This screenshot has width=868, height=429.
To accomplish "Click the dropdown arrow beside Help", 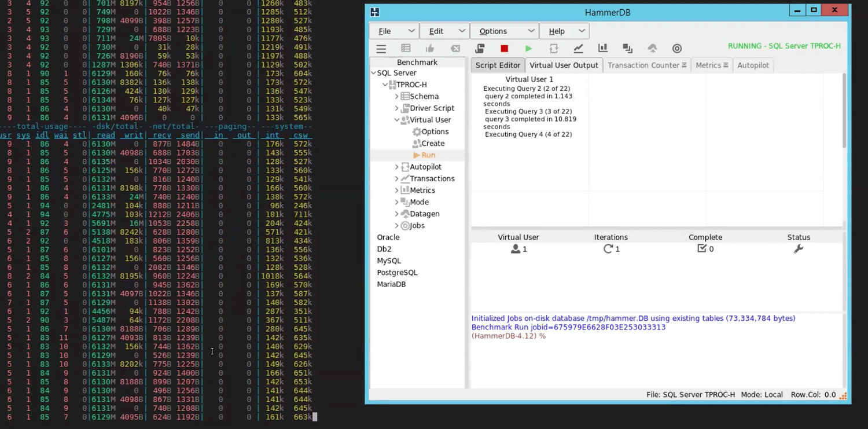I will [x=582, y=31].
